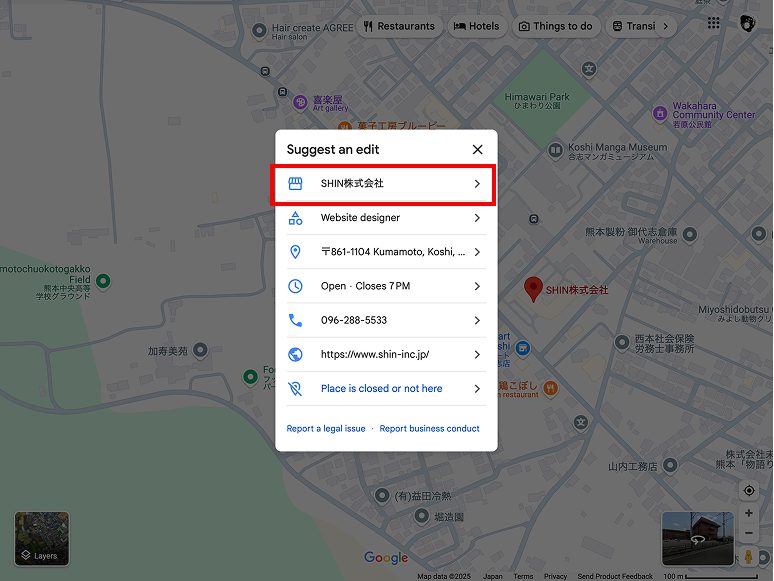The height and width of the screenshot is (581, 774).
Task: Open Report a legal issue link
Action: pyautogui.click(x=326, y=428)
